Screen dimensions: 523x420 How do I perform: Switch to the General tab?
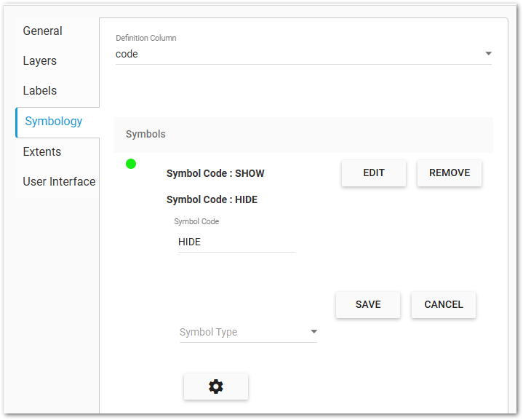click(x=42, y=31)
